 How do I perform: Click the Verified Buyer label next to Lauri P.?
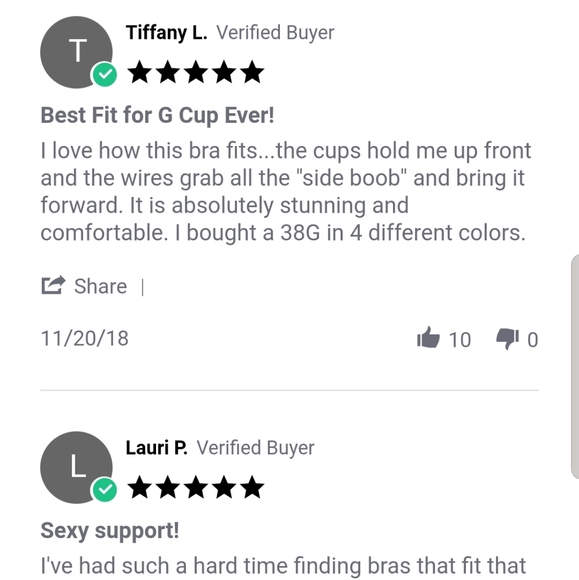pyautogui.click(x=255, y=448)
